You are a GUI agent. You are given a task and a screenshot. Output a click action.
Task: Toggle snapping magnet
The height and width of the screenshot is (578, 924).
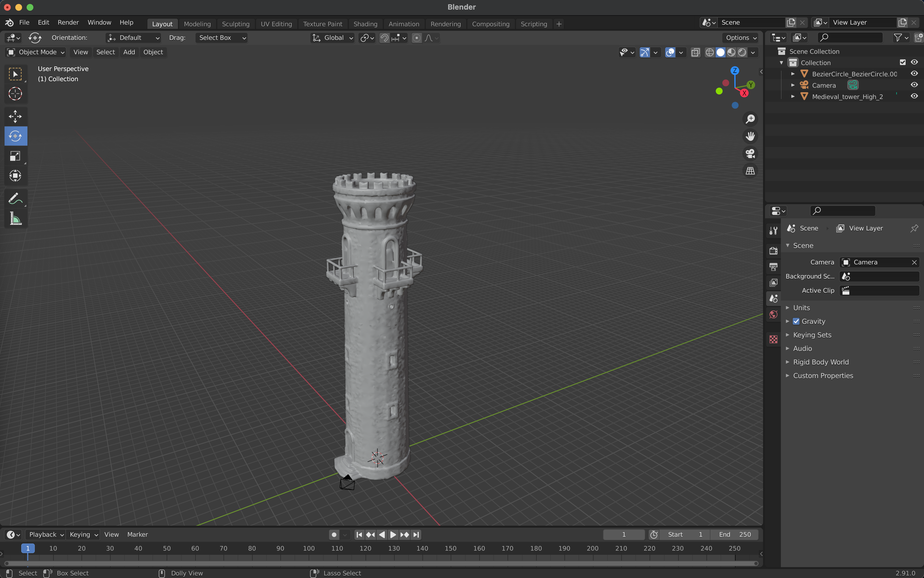point(384,38)
